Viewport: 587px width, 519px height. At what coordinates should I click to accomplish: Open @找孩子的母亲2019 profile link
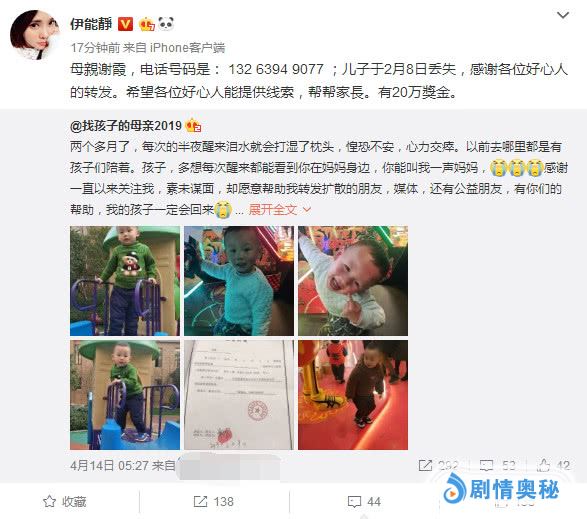[126, 125]
